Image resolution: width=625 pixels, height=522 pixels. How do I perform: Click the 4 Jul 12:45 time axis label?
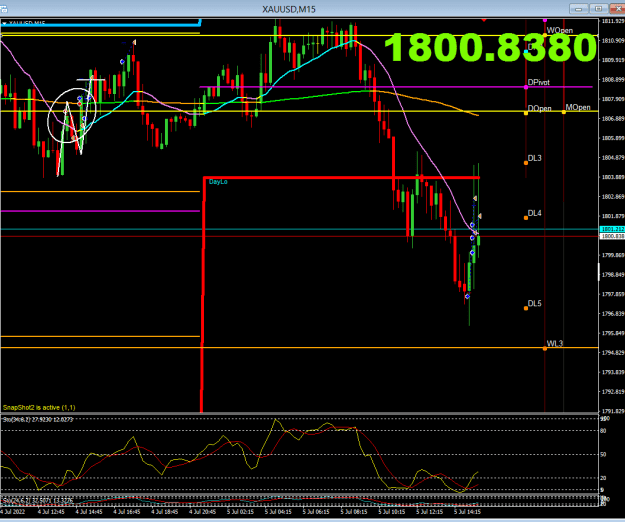[51, 512]
